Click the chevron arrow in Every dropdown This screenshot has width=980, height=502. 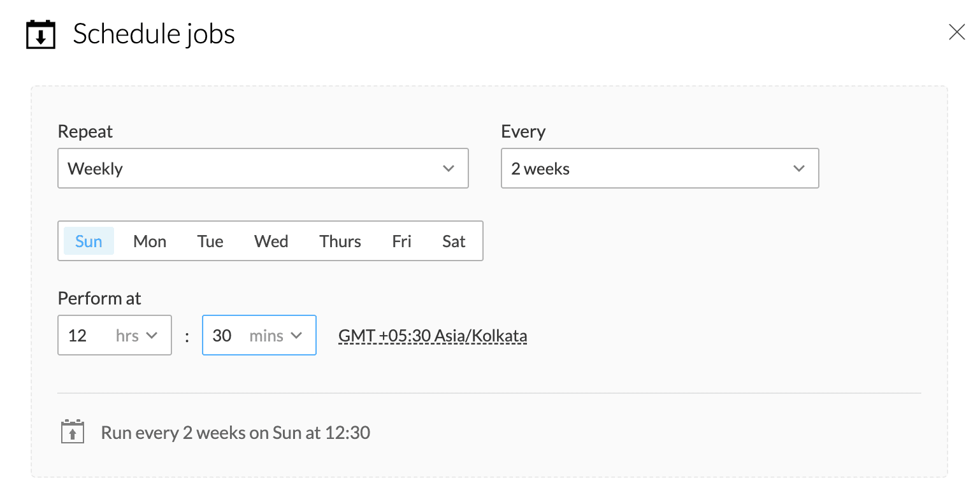(x=799, y=168)
